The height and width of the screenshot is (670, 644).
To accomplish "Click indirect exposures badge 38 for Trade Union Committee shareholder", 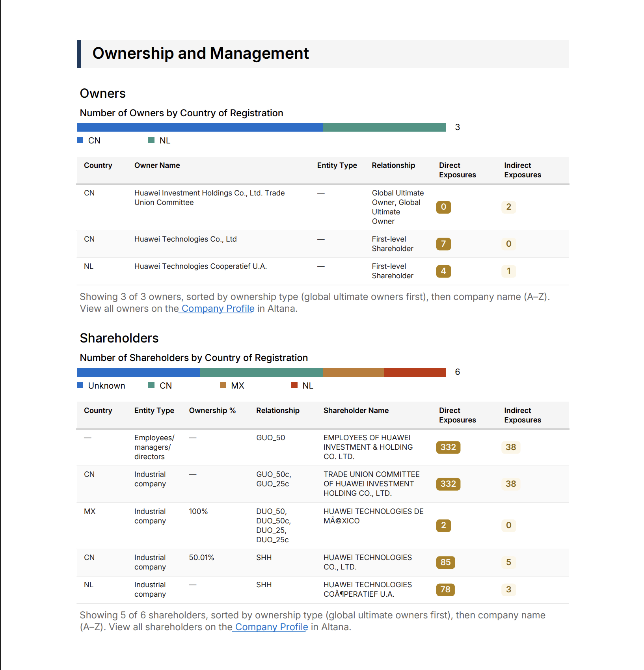I will tap(511, 484).
